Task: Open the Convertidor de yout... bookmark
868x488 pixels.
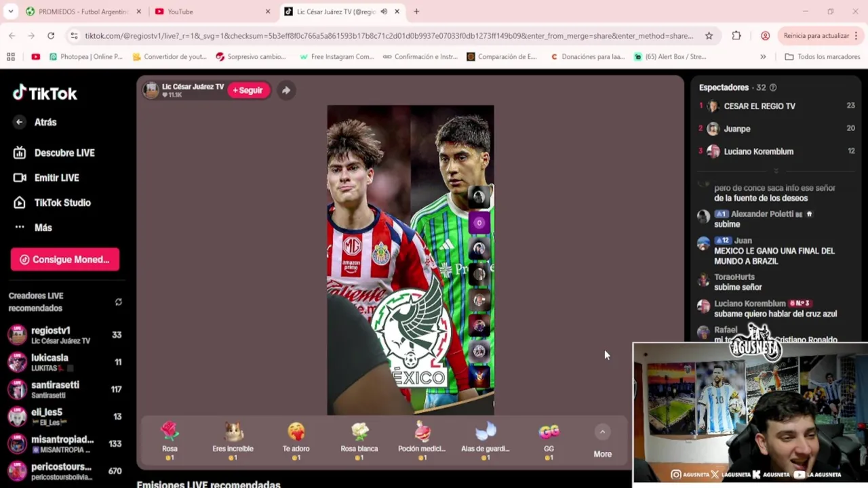Action: click(x=170, y=57)
